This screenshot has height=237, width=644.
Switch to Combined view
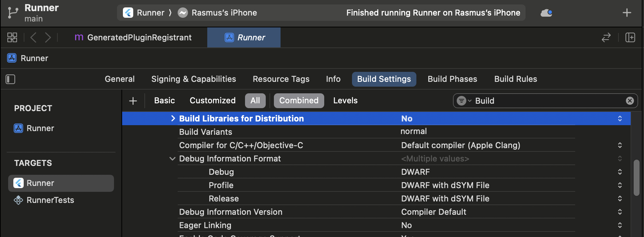[x=299, y=101]
